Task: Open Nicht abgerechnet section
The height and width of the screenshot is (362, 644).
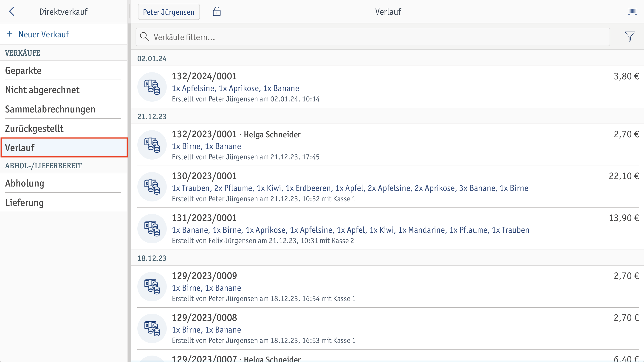Action: (63, 90)
